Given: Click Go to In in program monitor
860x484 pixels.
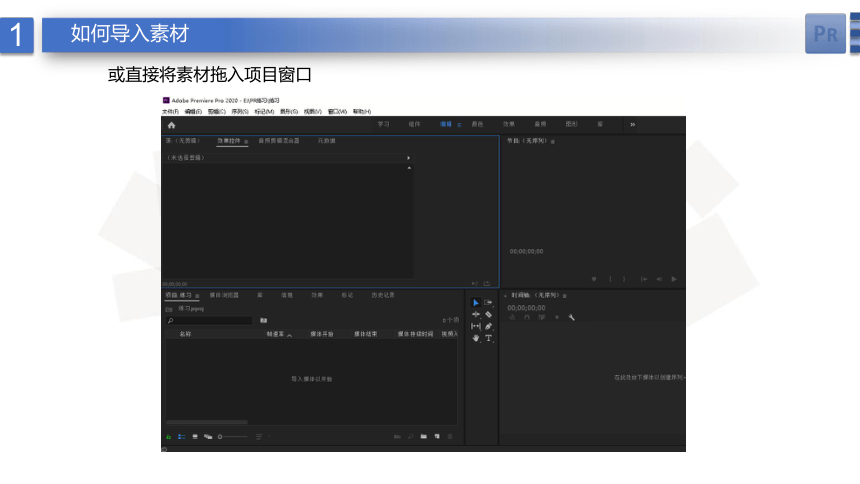Looking at the screenshot, I should [644, 279].
